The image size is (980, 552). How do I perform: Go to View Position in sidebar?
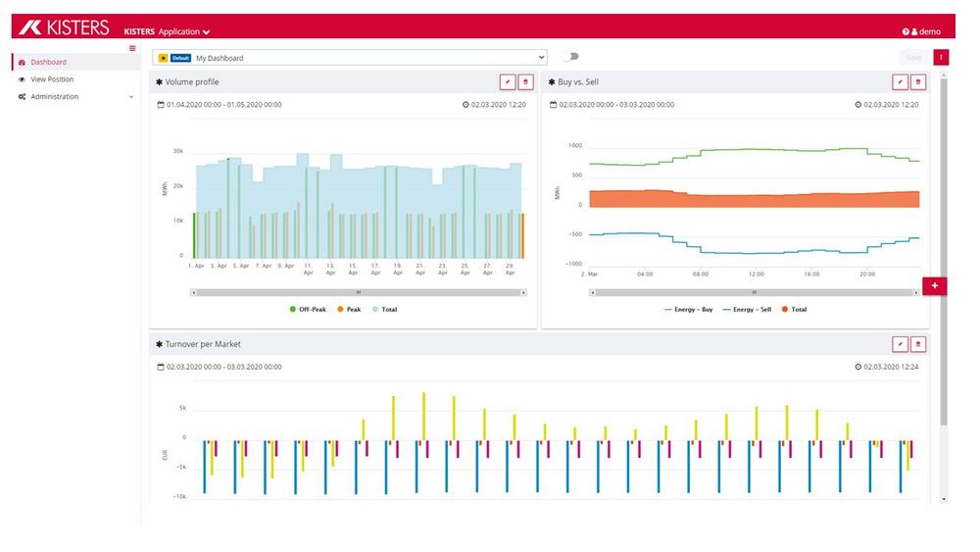pyautogui.click(x=51, y=79)
